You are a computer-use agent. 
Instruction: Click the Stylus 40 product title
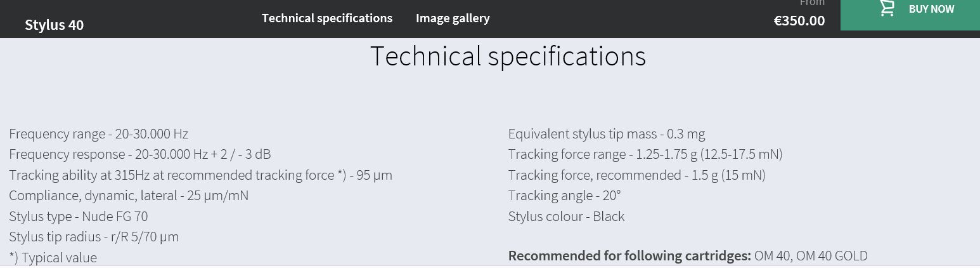click(x=55, y=25)
